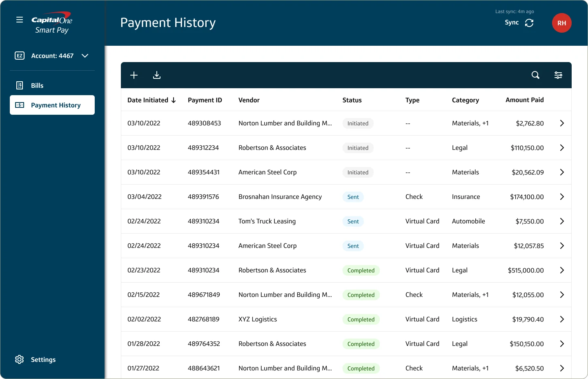Click the Sync button label

point(512,22)
